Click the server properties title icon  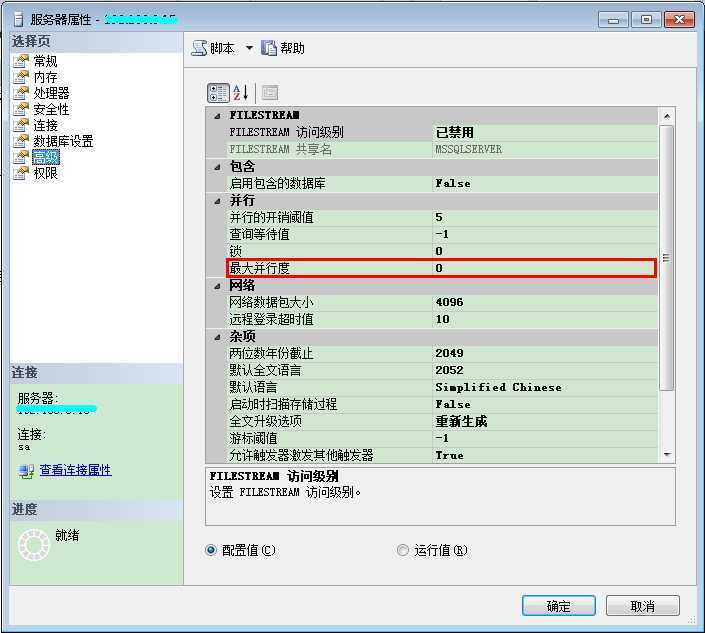(x=18, y=19)
